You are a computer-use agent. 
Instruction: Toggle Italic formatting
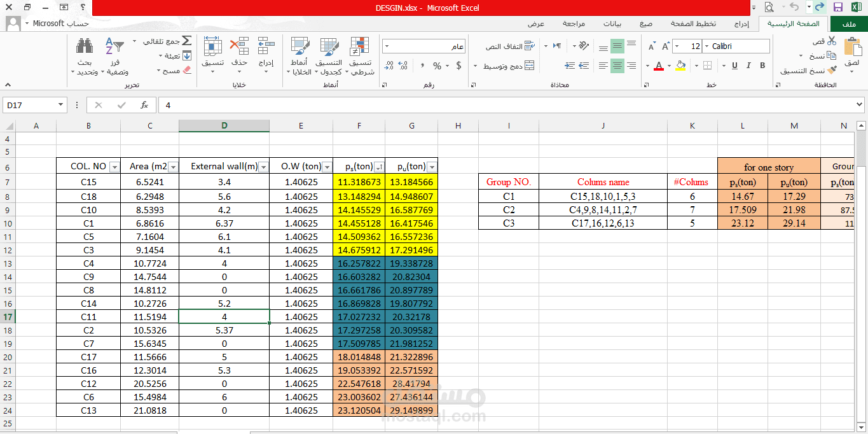(x=748, y=66)
